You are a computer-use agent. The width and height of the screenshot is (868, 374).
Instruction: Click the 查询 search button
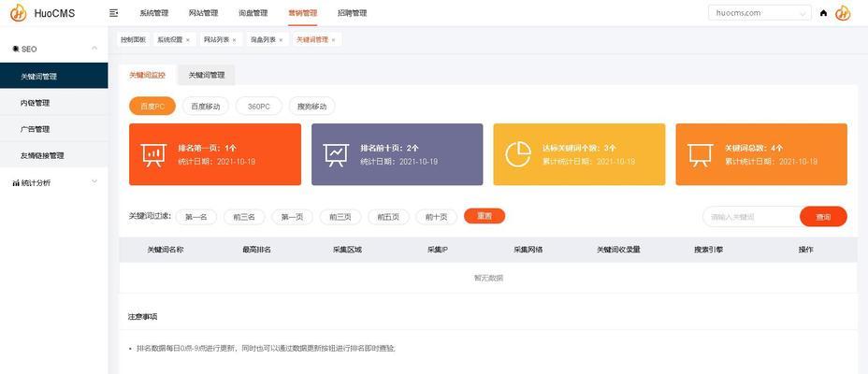(x=823, y=217)
